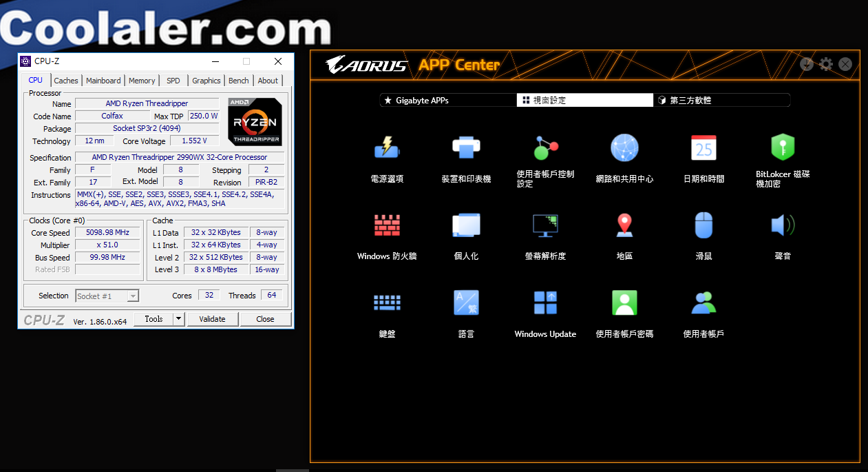Screen dimensions: 868x472
Task: Close the CPU-Z window with X
Action: (x=278, y=61)
